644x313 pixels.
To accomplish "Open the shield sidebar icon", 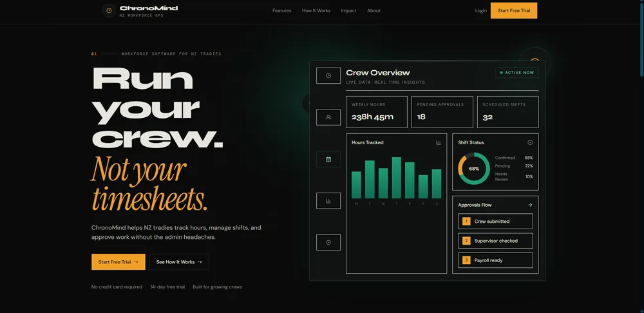I will click(x=328, y=242).
